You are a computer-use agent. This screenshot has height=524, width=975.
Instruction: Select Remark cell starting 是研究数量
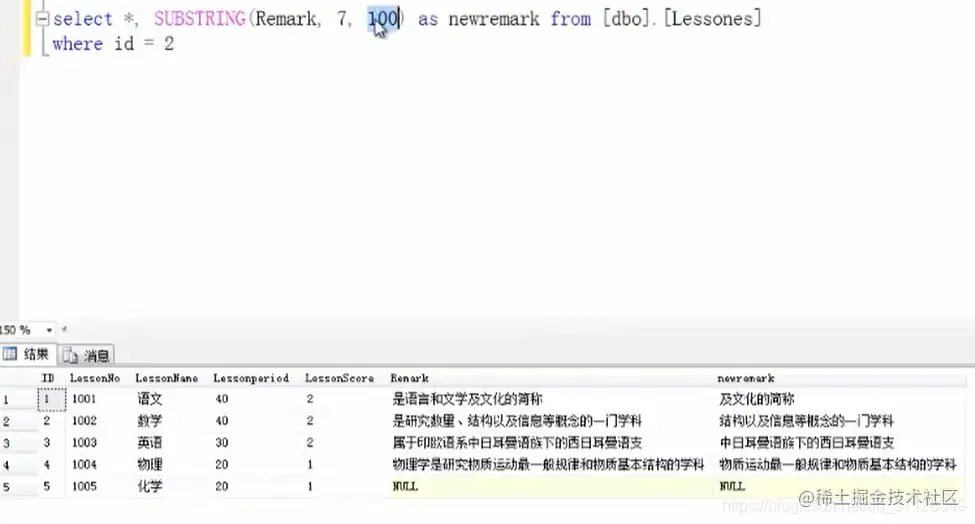[517, 421]
